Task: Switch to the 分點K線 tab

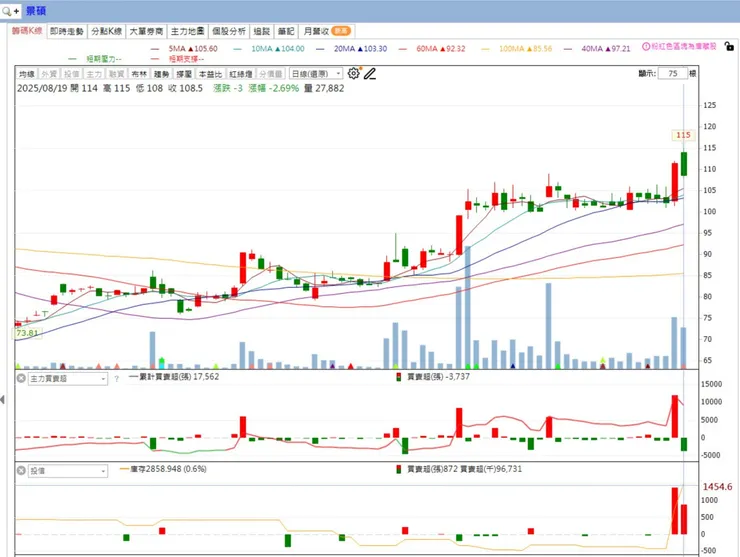Action: pos(107,31)
